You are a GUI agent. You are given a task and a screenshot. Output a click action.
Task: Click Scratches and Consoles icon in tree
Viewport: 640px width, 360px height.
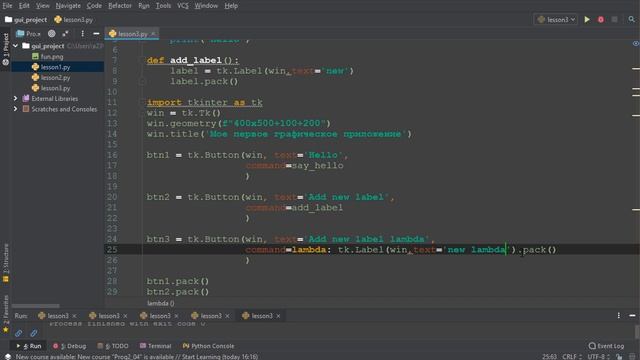coord(26,109)
